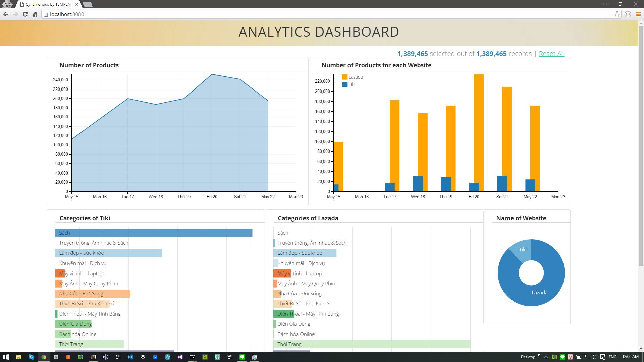Click the browser back arrow
The image size is (644, 362).
(x=6, y=14)
